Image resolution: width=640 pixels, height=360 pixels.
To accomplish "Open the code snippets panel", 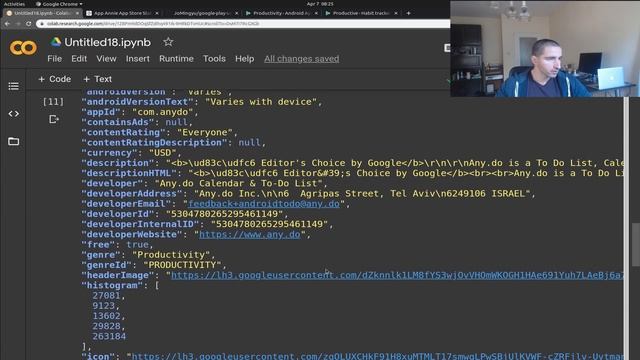I will coord(13,114).
